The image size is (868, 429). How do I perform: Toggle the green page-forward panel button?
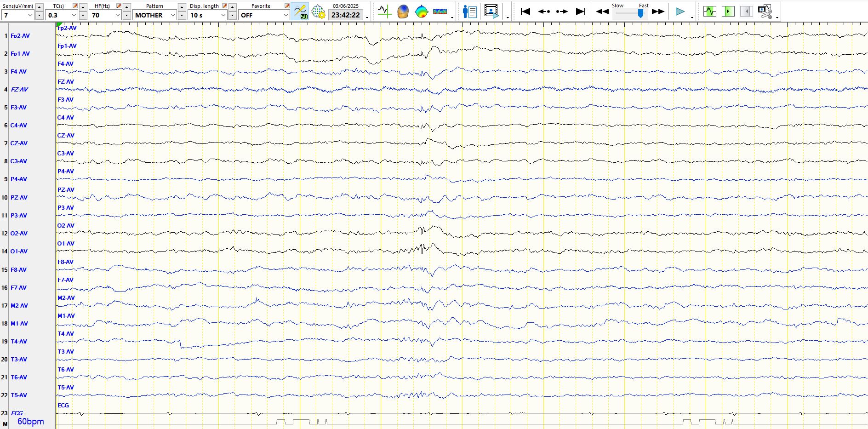[x=728, y=11]
